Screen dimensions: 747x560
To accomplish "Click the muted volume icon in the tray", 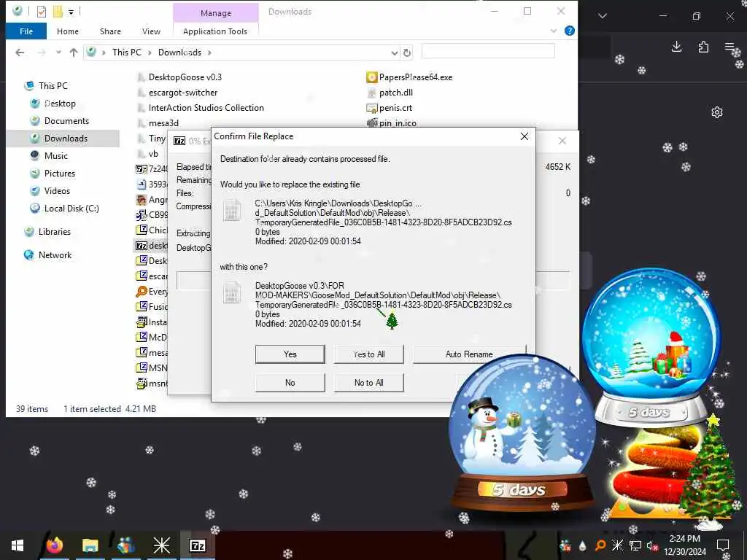I will 651,545.
